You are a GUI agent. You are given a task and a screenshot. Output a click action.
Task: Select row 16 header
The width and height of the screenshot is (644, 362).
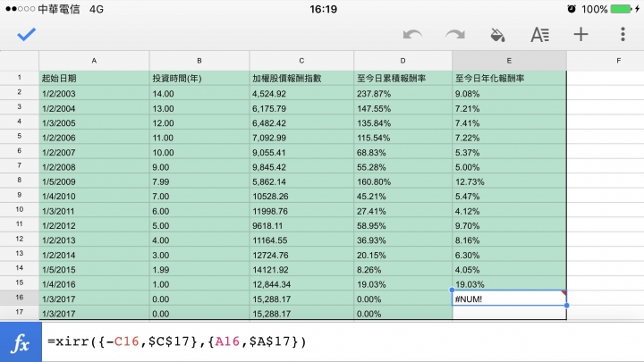20,298
